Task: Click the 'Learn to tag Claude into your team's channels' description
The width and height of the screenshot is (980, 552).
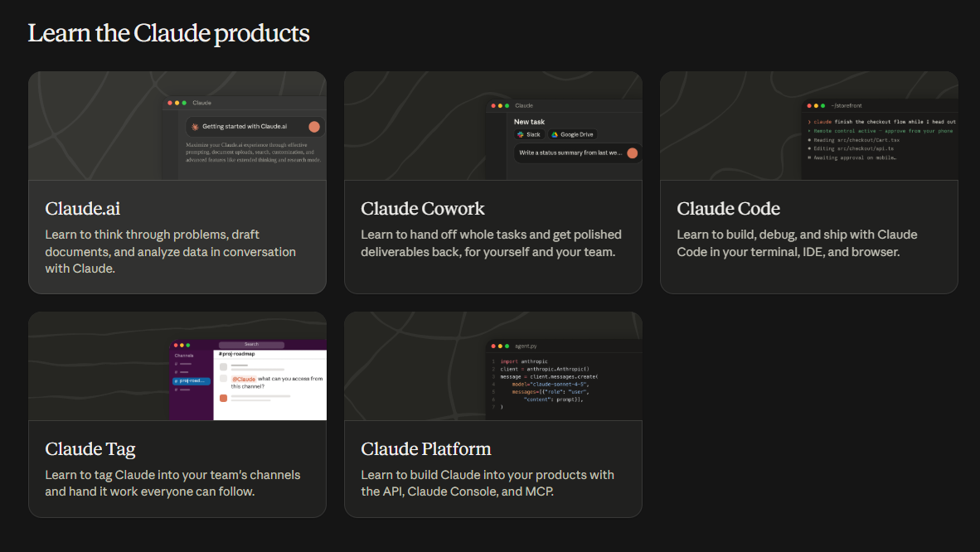Action: coord(172,483)
